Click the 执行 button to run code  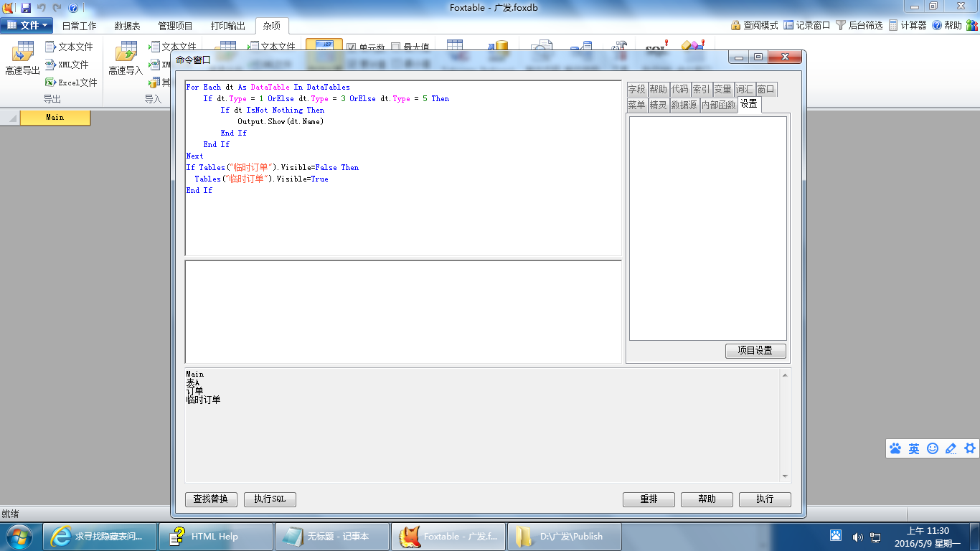click(765, 499)
